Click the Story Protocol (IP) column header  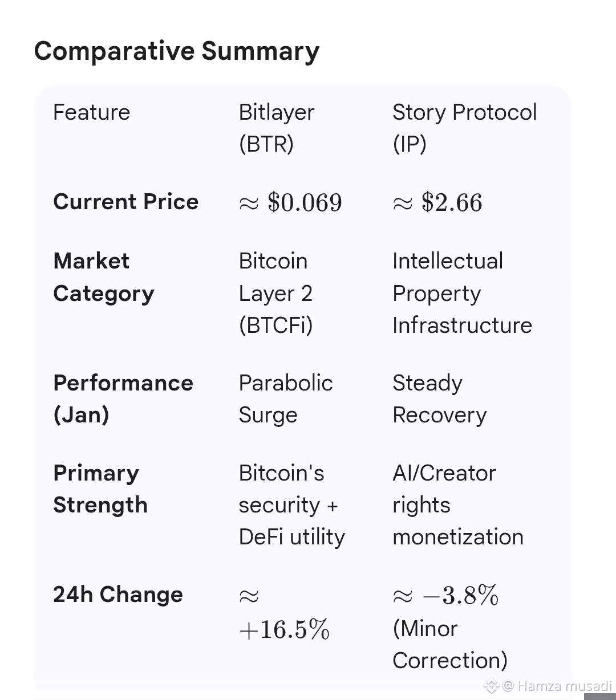tap(464, 128)
